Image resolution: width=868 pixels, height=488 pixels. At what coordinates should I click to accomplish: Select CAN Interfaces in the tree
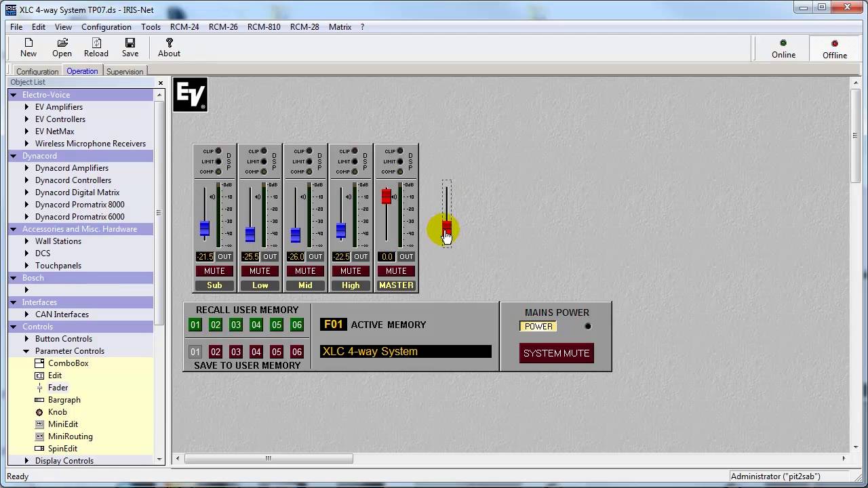point(62,314)
